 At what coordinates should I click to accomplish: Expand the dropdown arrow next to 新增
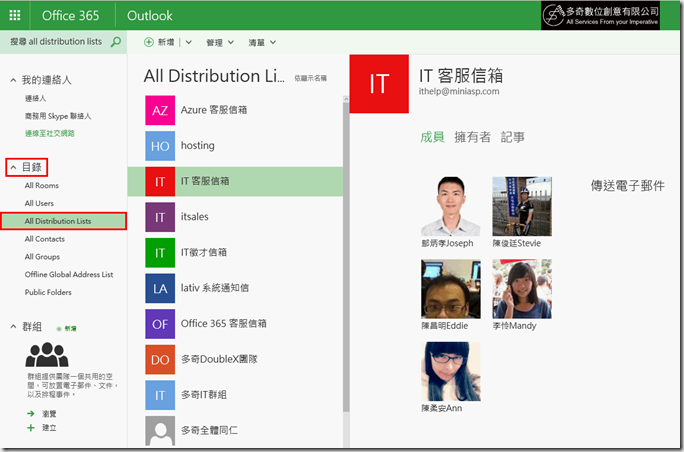[189, 43]
